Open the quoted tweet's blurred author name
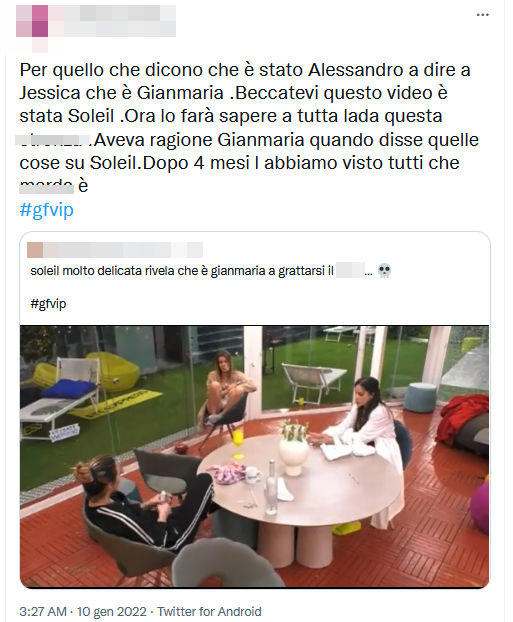This screenshot has width=513, height=622. click(x=123, y=250)
